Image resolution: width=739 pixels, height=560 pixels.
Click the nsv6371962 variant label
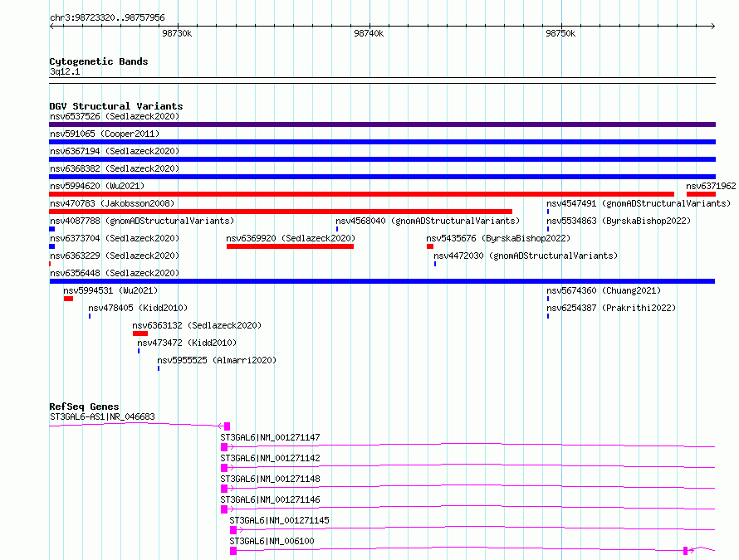point(711,186)
